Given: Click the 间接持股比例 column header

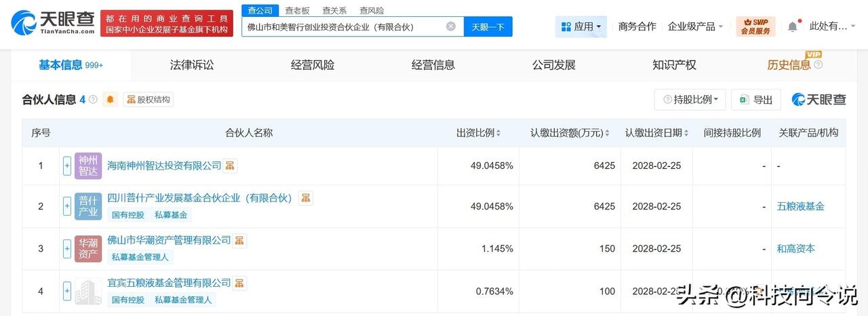Looking at the screenshot, I should [732, 133].
